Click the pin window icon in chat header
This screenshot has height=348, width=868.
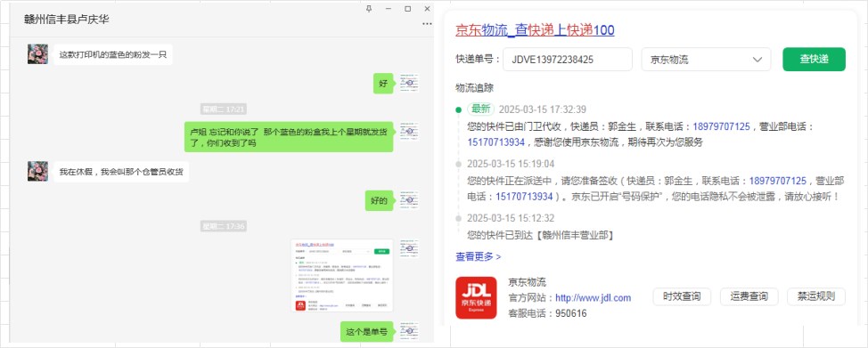pyautogui.click(x=369, y=9)
